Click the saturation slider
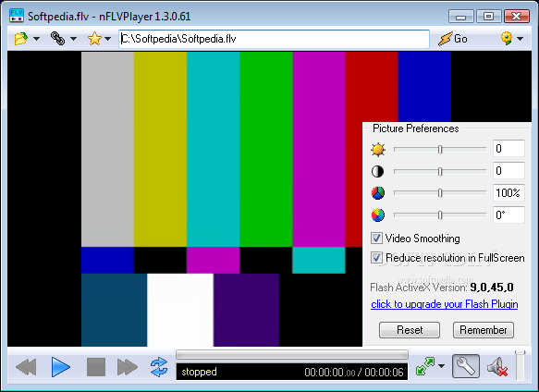 pyautogui.click(x=440, y=193)
